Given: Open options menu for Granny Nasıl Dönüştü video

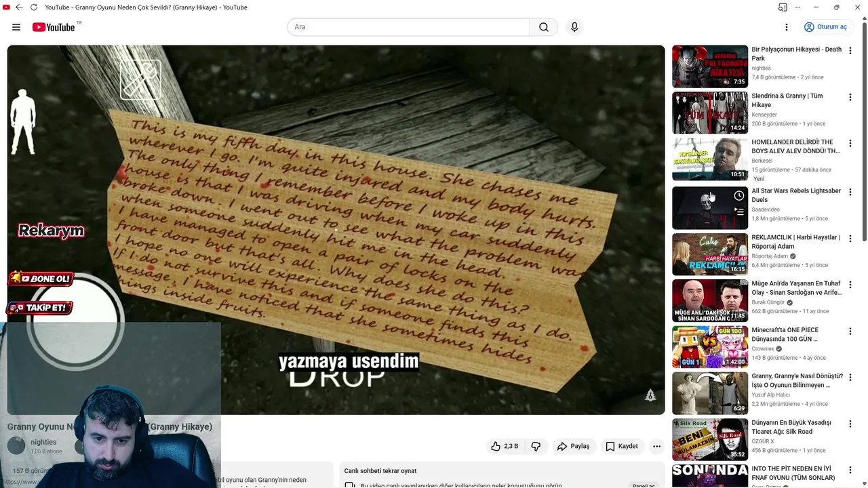Looking at the screenshot, I should tap(850, 378).
